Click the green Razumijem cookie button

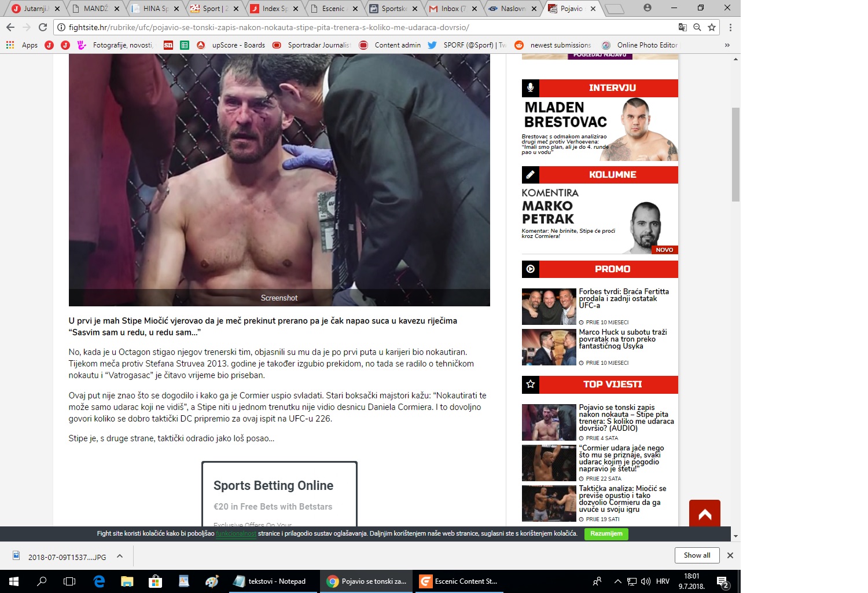pos(605,534)
